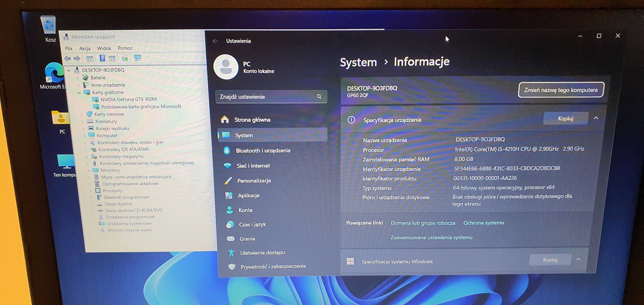The width and height of the screenshot is (644, 305).
Task: Expand the Inne urządzenia node
Action: pos(78,85)
